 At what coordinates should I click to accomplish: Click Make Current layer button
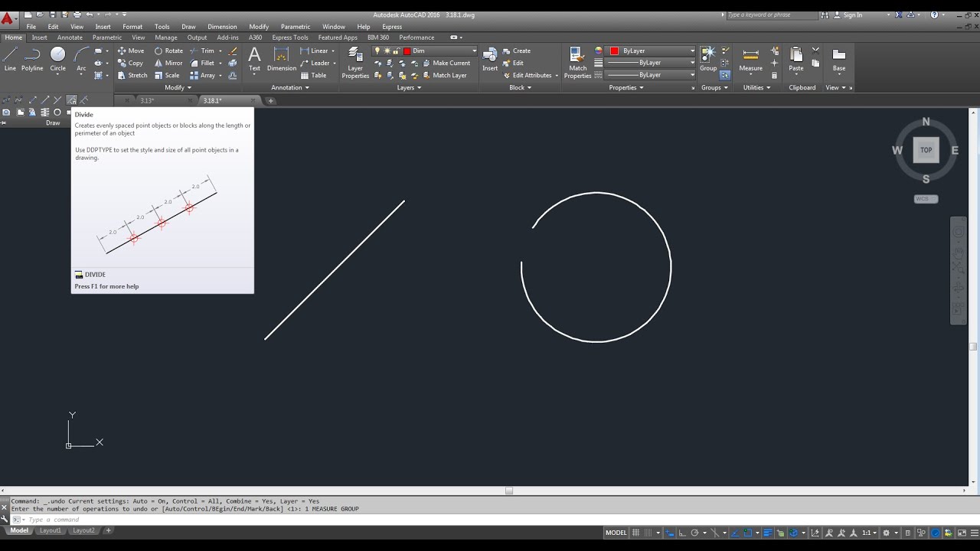446,63
